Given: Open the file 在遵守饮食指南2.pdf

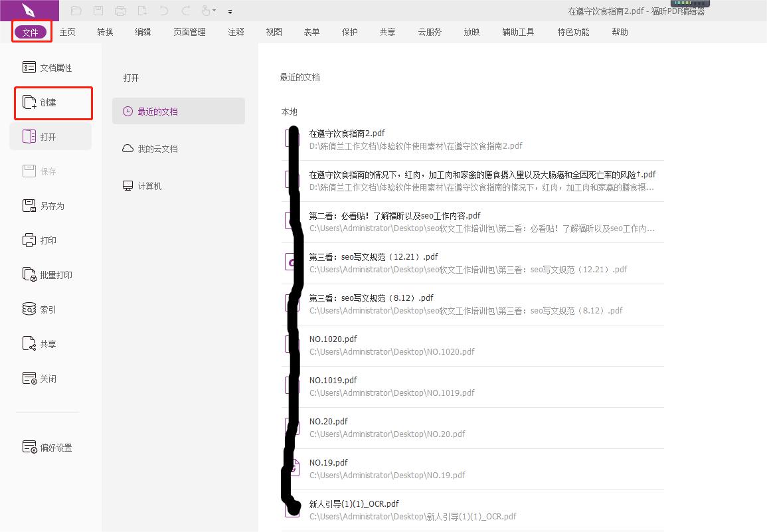Looking at the screenshot, I should pyautogui.click(x=346, y=133).
